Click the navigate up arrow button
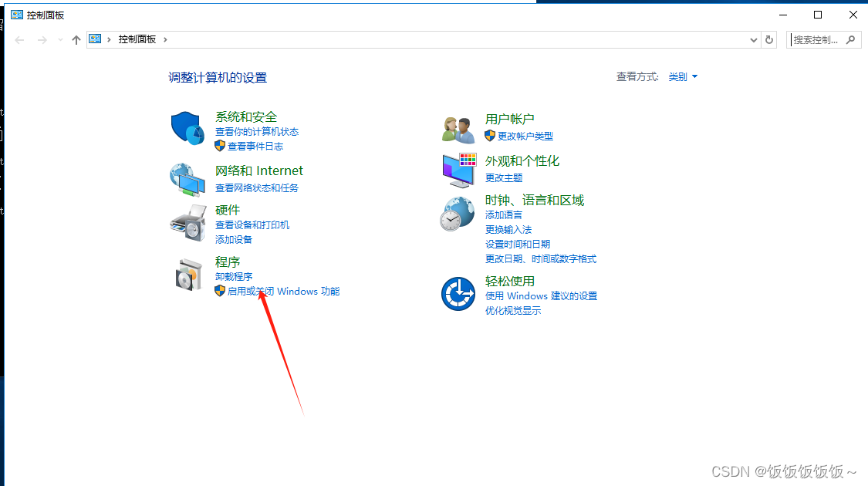Screen dimensions: 868x486 [76, 39]
